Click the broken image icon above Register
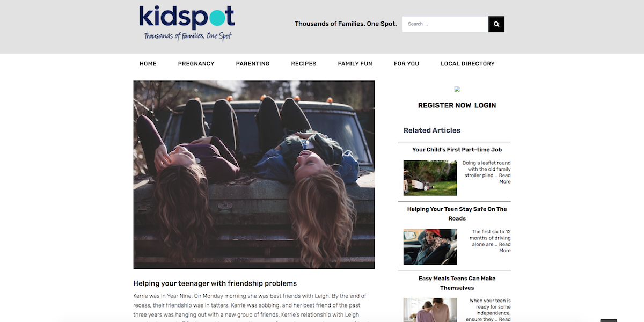Image resolution: width=644 pixels, height=322 pixels. 457,89
